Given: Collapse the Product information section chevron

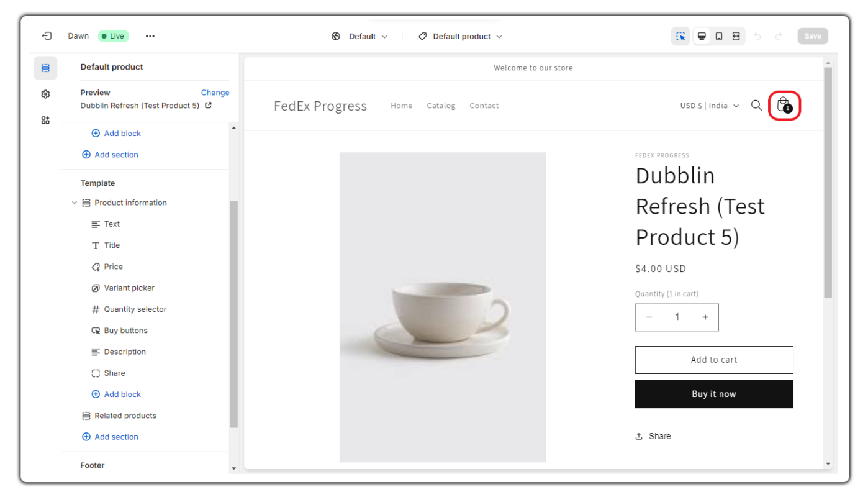Looking at the screenshot, I should (x=75, y=203).
